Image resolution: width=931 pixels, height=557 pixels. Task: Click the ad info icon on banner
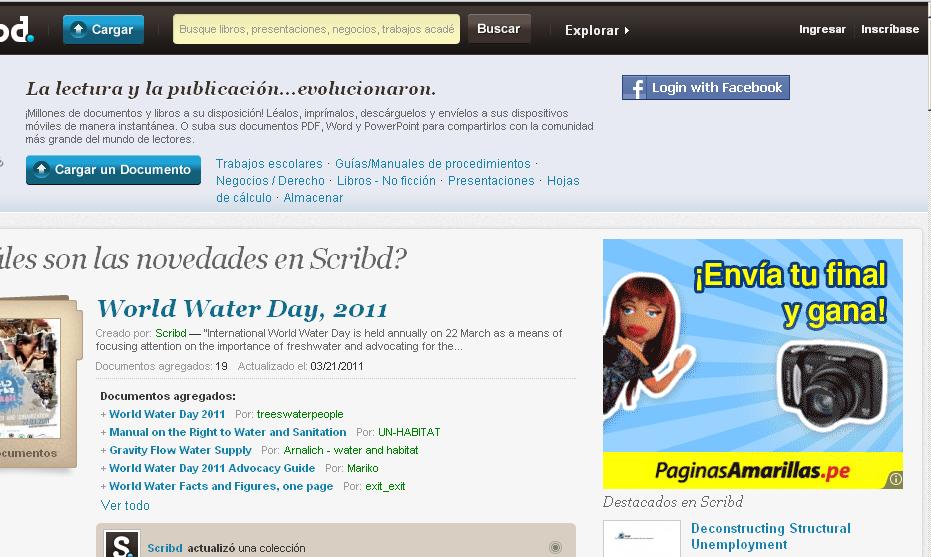895,479
